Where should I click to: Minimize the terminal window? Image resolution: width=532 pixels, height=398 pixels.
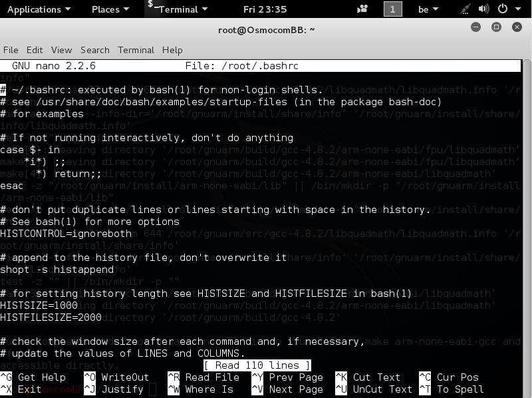(x=475, y=27)
